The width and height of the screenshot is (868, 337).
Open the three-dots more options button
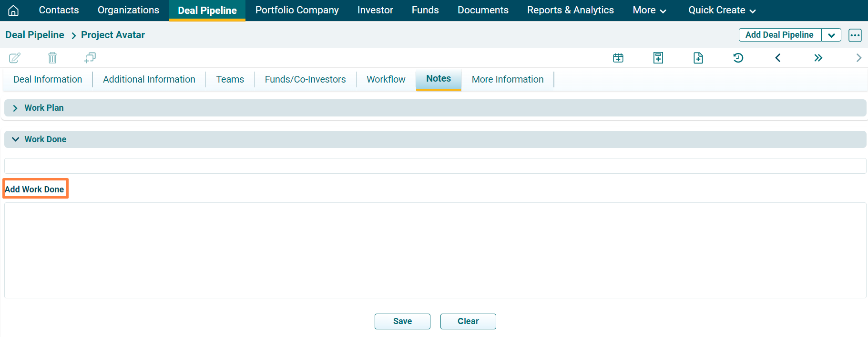pos(855,35)
